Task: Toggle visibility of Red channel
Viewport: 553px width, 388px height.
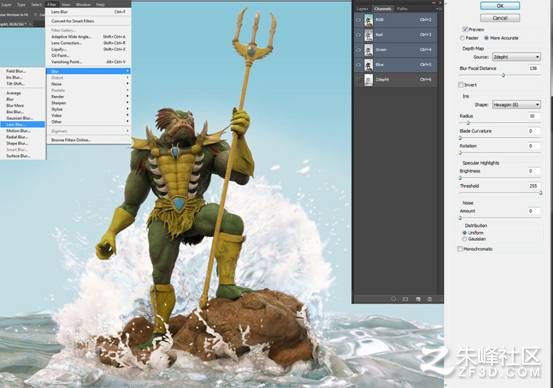Action: 358,35
